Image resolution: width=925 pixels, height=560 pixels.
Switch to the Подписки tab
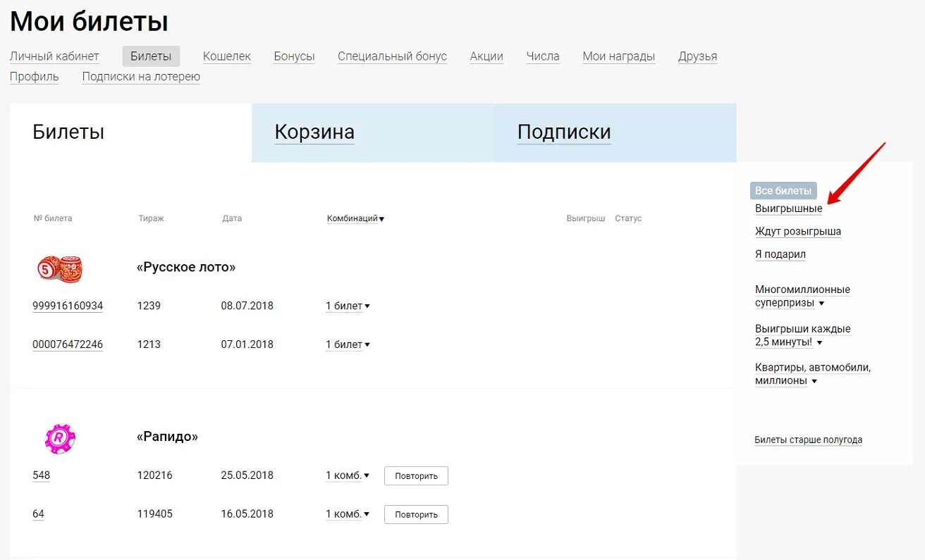(615, 132)
